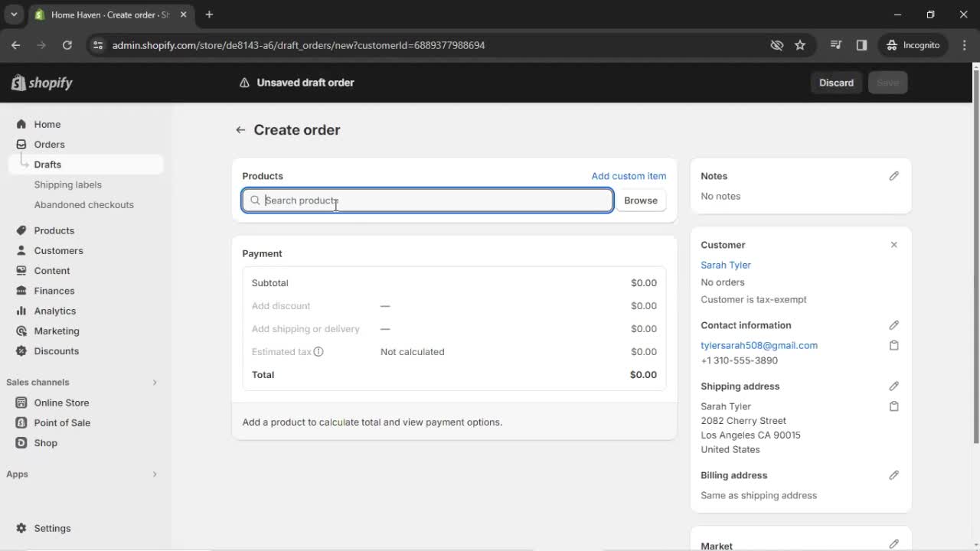Bookmark this page star icon
This screenshot has width=980, height=551.
[x=800, y=45]
